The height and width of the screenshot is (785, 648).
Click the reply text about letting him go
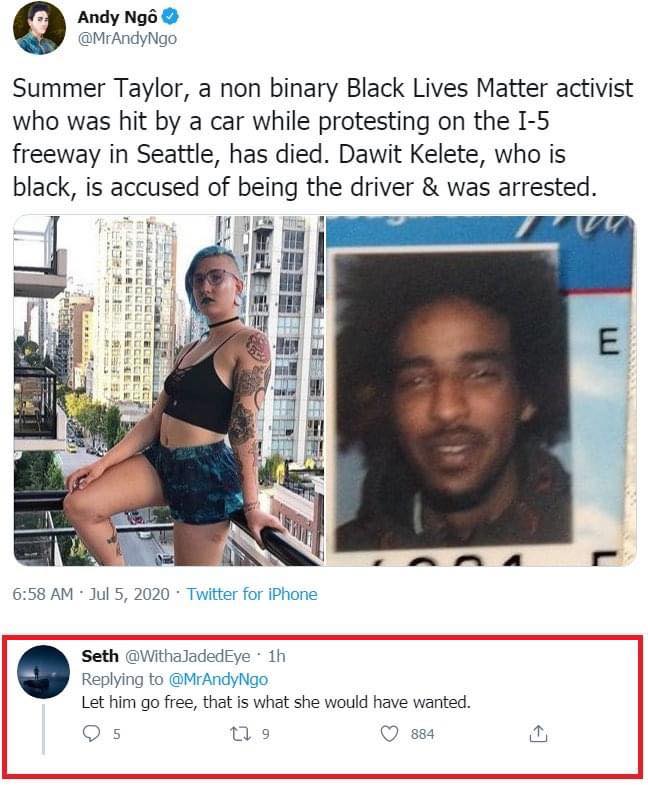[x=276, y=702]
